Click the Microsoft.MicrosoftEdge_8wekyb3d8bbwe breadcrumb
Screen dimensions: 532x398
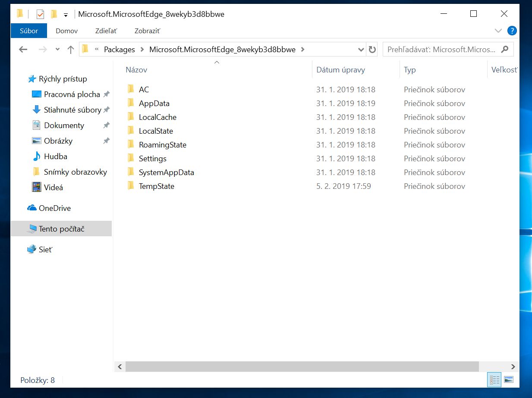click(x=222, y=50)
